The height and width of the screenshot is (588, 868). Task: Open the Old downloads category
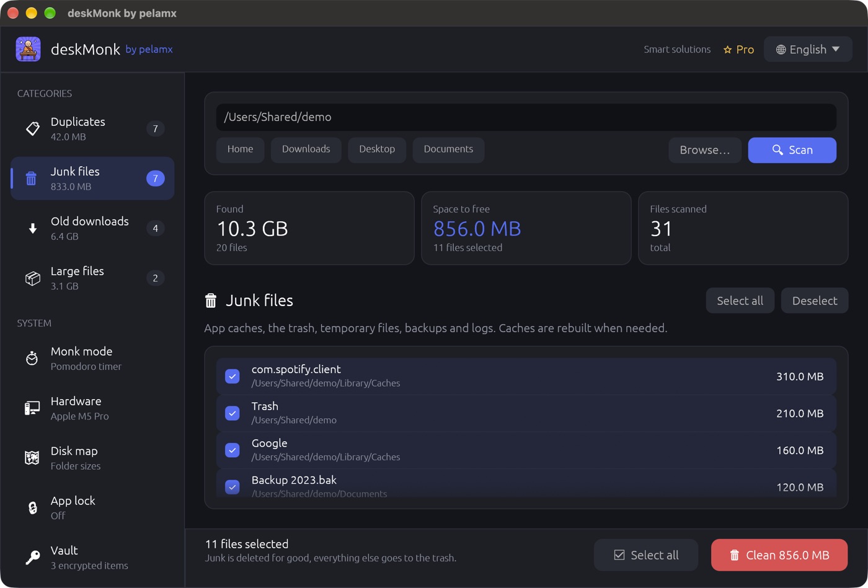click(x=92, y=228)
